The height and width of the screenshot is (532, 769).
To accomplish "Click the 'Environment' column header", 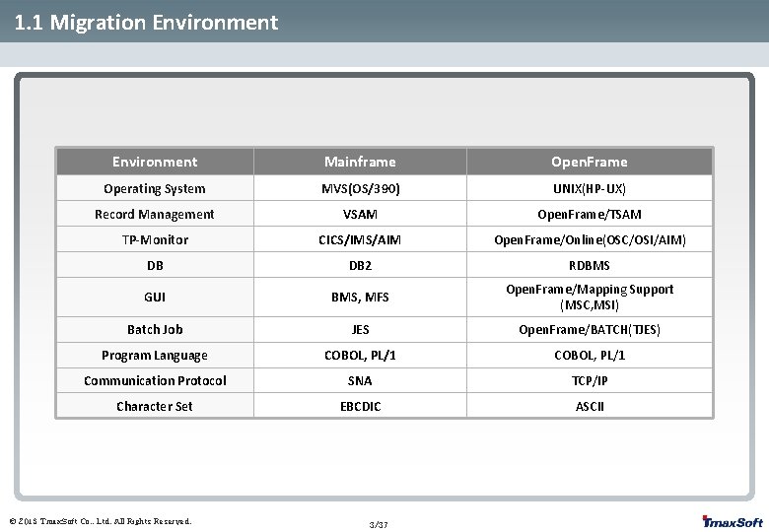I will point(155,162).
